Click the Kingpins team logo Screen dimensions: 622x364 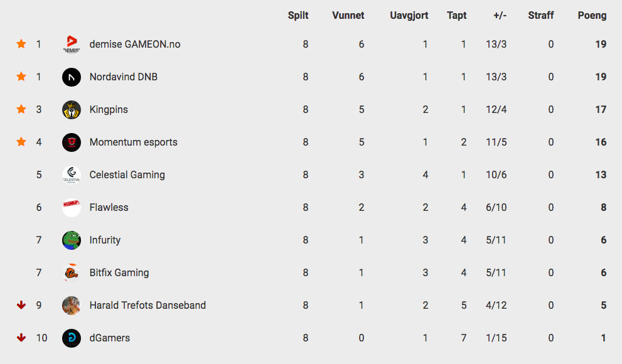72,110
